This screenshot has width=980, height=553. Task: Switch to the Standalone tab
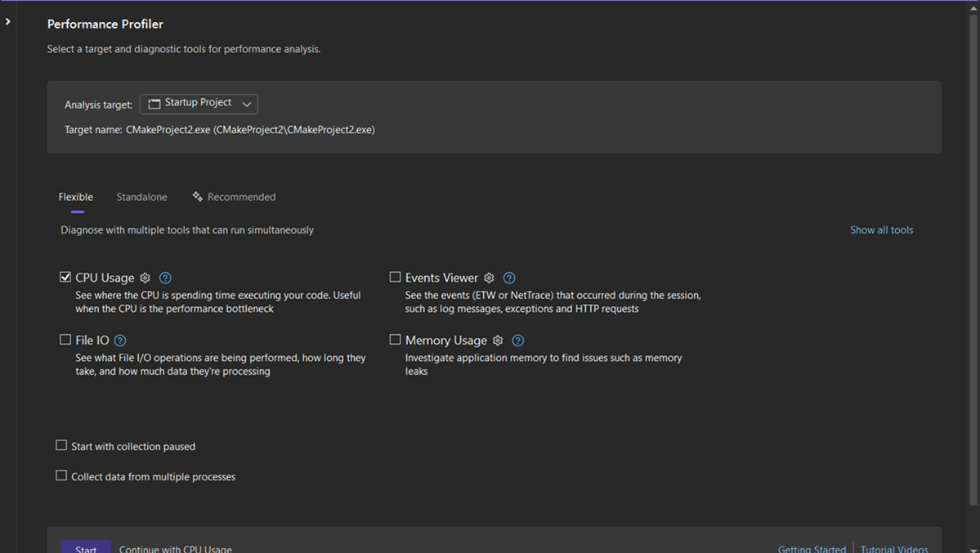141,196
